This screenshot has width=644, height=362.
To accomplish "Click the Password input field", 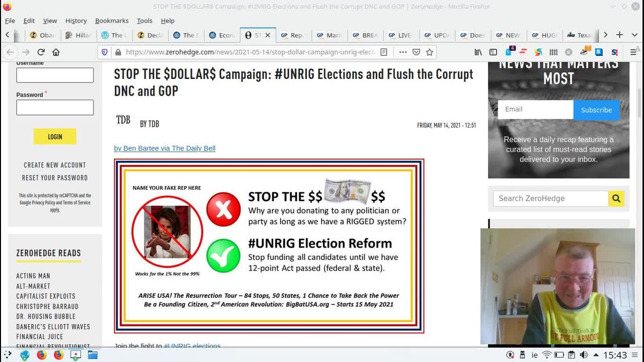I will click(55, 107).
